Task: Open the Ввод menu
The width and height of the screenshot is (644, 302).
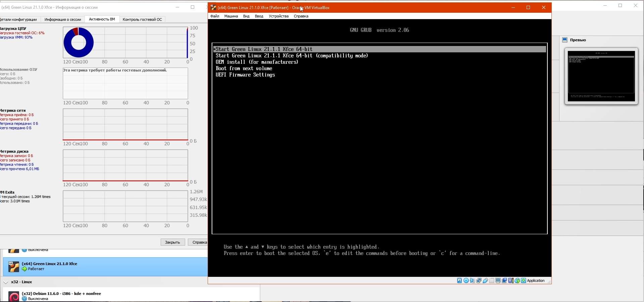Action: coord(259,16)
